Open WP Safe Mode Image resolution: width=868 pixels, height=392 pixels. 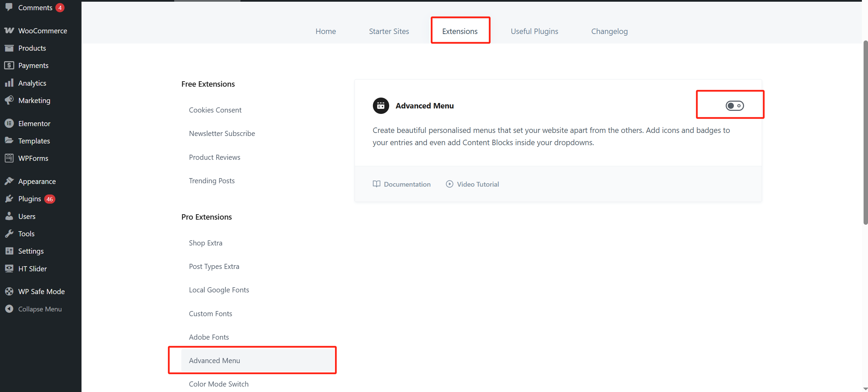[41, 291]
